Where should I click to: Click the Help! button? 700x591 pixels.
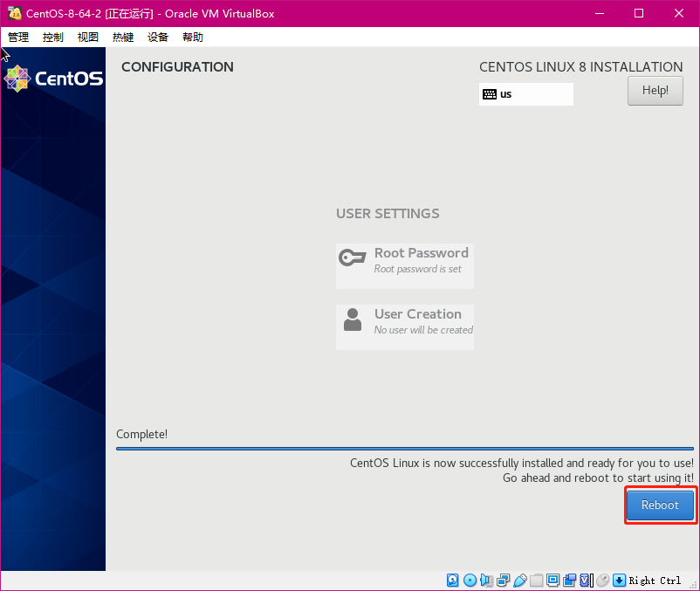(655, 91)
